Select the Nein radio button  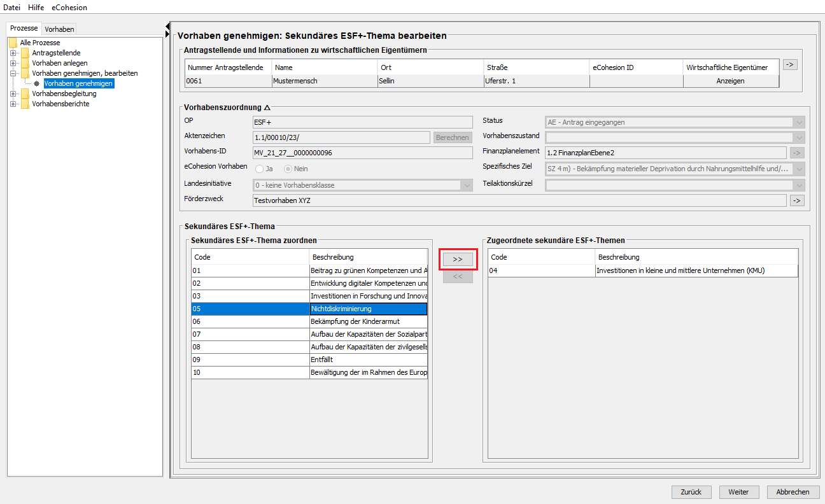click(288, 169)
